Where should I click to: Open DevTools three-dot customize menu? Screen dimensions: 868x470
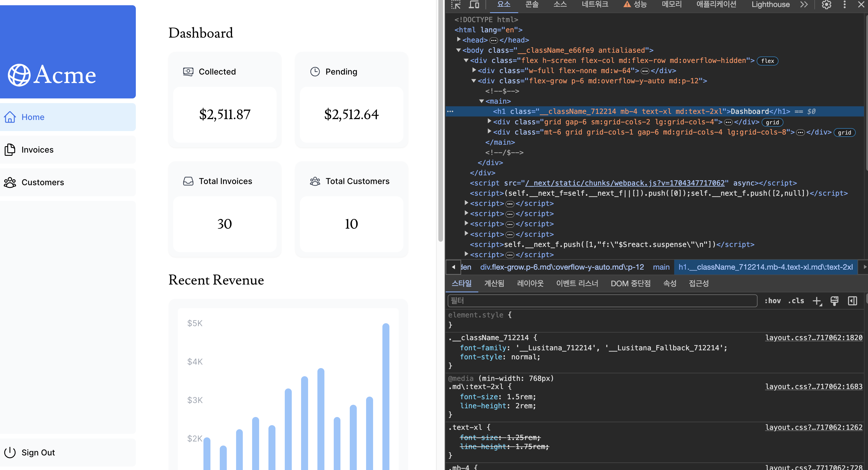pyautogui.click(x=844, y=5)
